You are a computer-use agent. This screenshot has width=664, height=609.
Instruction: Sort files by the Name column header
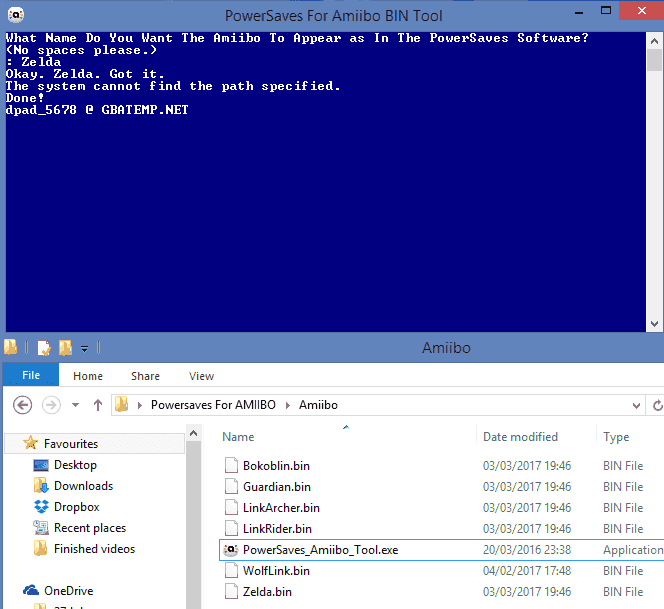tap(238, 437)
